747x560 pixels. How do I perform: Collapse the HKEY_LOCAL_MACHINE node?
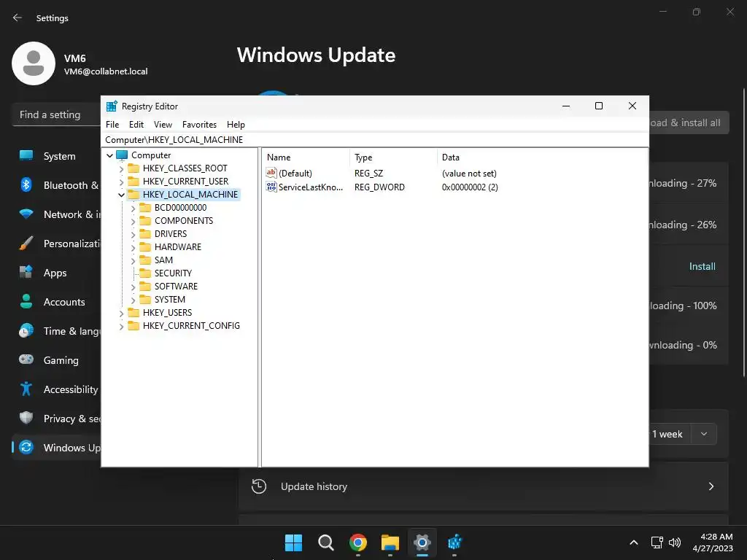(x=122, y=195)
